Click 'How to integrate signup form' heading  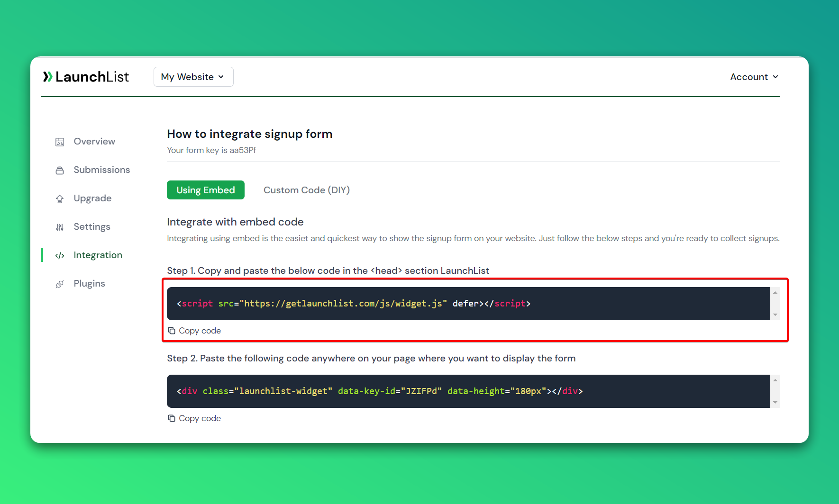click(250, 134)
